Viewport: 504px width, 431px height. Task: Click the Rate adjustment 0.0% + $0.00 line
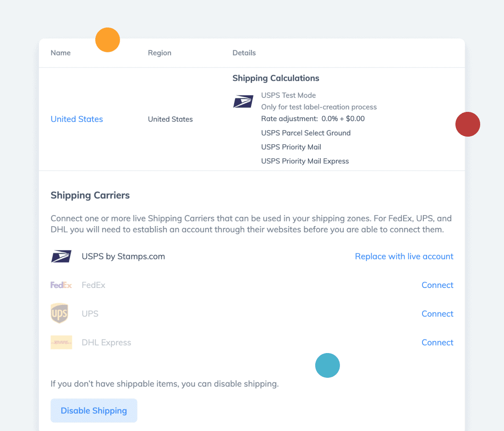point(313,118)
